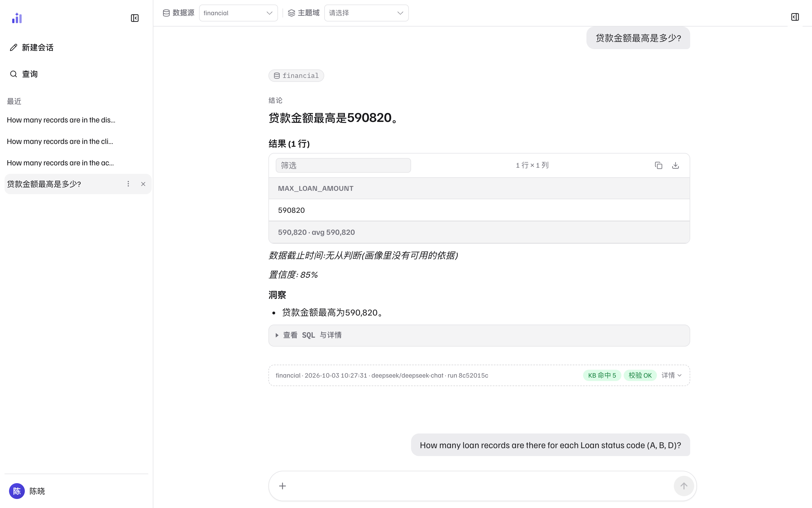Open the 主题域 请选择 dropdown

pos(367,13)
